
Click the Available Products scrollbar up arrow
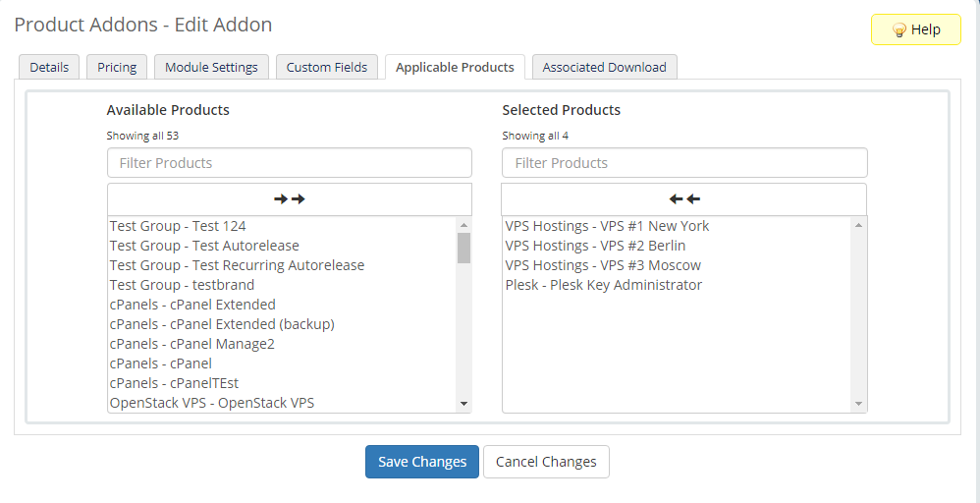pos(463,225)
